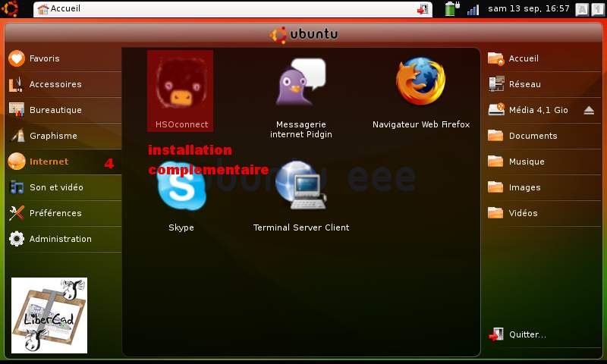Select the Favoris category
Image resolution: width=607 pixels, height=364 pixels.
(x=64, y=58)
